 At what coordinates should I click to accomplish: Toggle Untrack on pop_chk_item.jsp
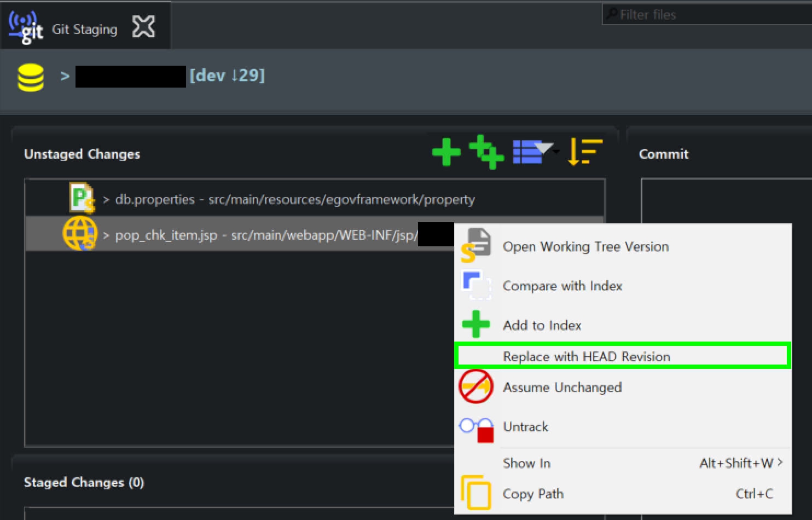click(525, 427)
